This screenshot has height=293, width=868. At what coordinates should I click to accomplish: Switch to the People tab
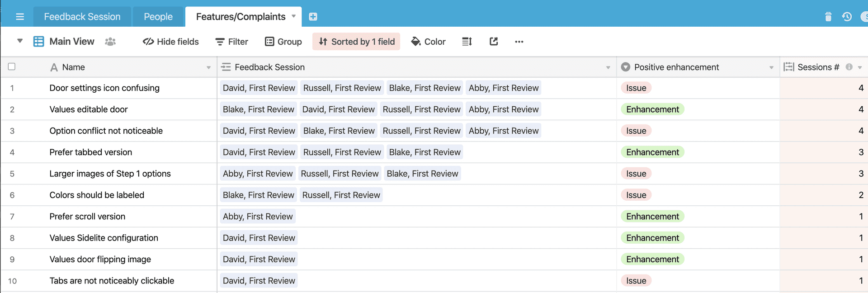click(x=158, y=17)
